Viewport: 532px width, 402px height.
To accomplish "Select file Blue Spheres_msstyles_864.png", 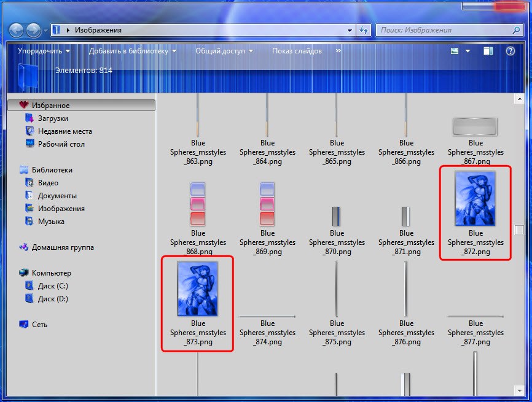I will pyautogui.click(x=267, y=130).
